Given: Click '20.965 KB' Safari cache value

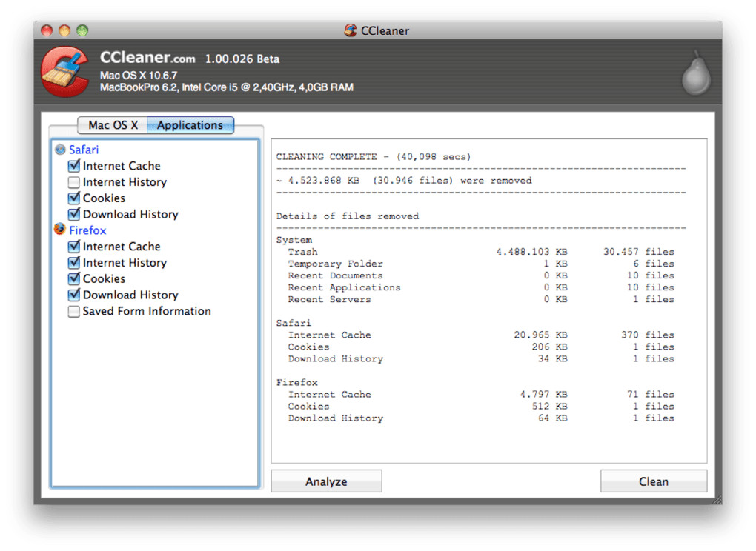Looking at the screenshot, I should (540, 335).
